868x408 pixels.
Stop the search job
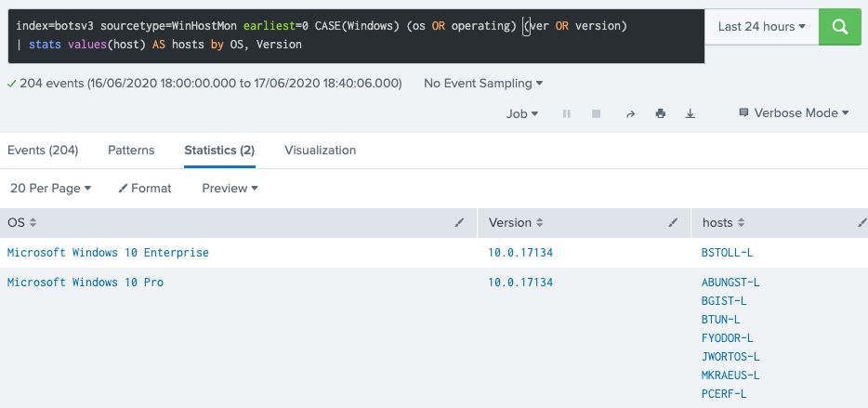[x=597, y=113]
